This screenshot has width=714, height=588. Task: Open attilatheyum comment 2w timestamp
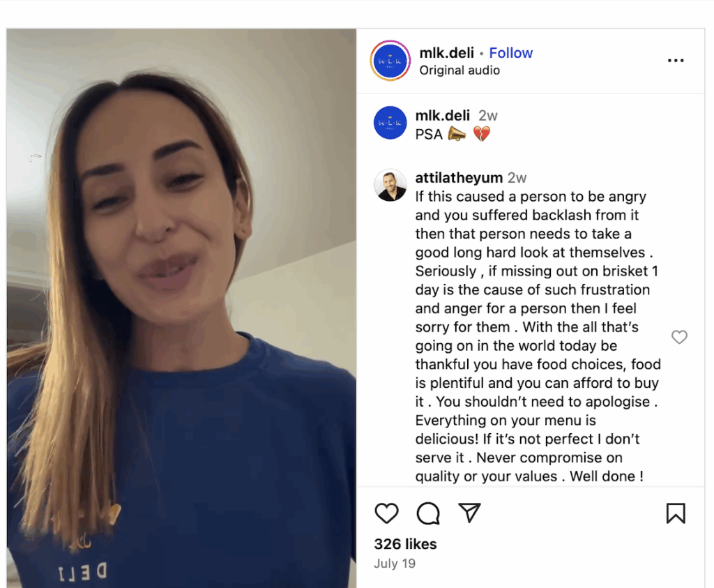(x=517, y=178)
